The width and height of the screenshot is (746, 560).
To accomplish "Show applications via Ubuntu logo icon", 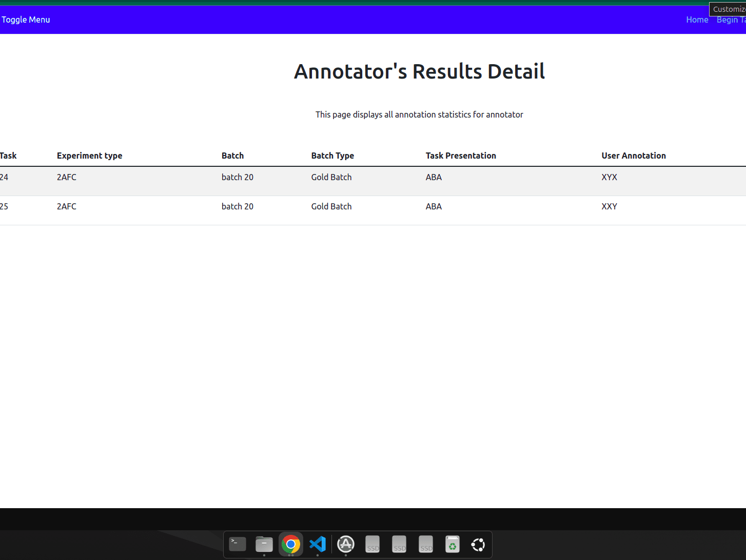I will pos(478,544).
